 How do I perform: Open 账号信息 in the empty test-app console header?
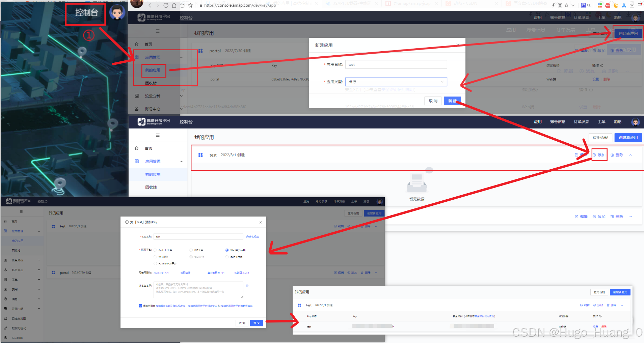click(558, 122)
